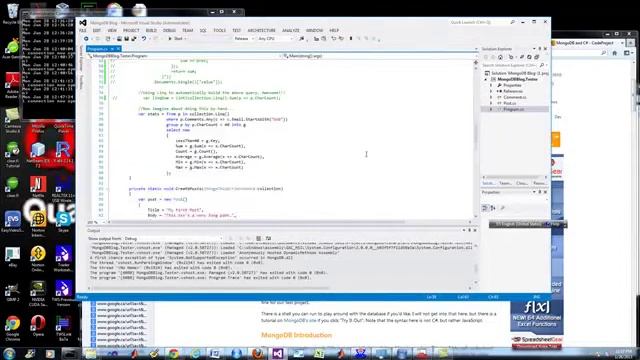Open the TOOLS menu
640x360 pixels.
219,31
